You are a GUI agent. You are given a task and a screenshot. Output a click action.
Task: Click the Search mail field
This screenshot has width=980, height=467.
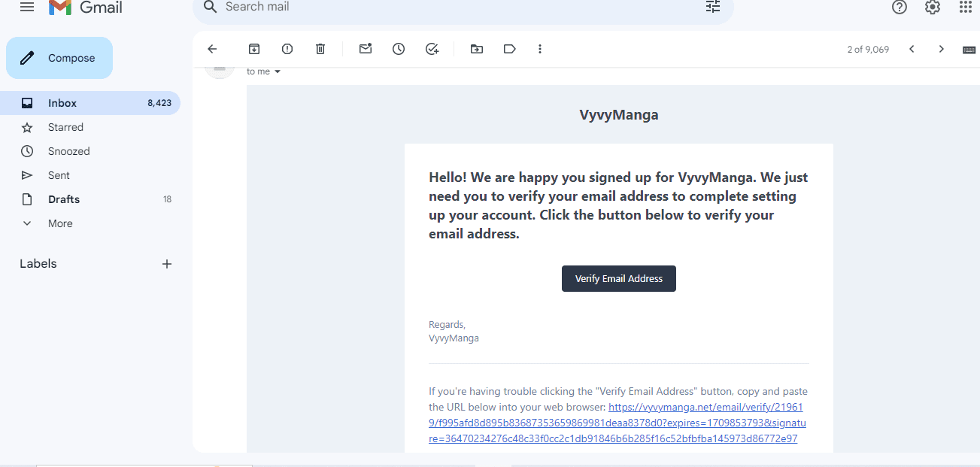pos(463,8)
